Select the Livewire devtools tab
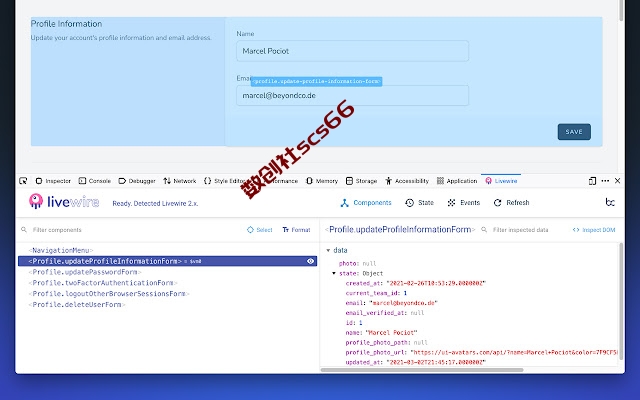The image size is (640, 400). point(501,181)
